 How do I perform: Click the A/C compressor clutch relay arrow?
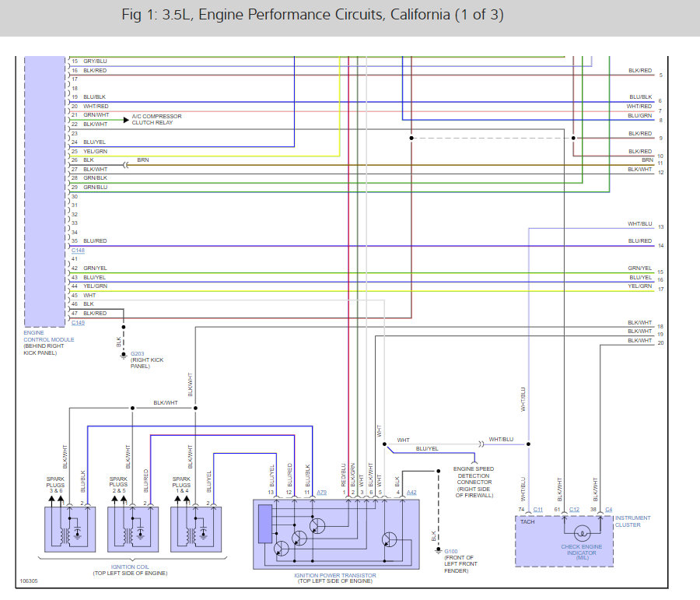pos(126,120)
